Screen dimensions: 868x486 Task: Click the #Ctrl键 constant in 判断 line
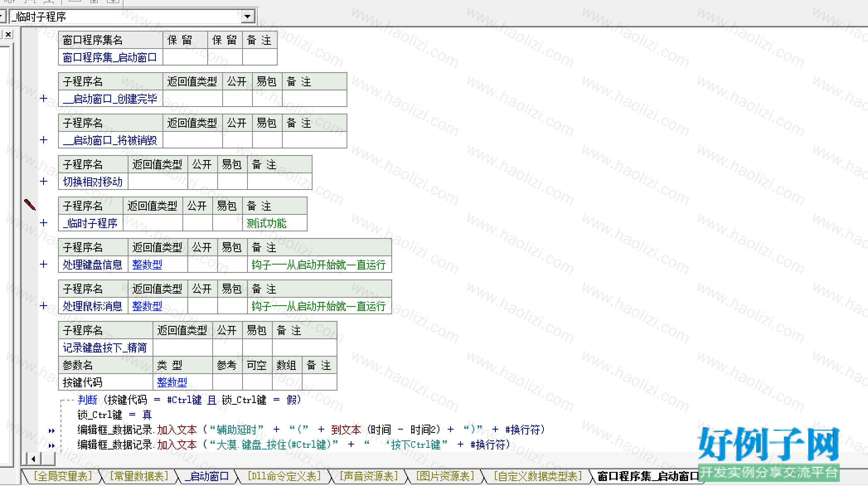(184, 400)
